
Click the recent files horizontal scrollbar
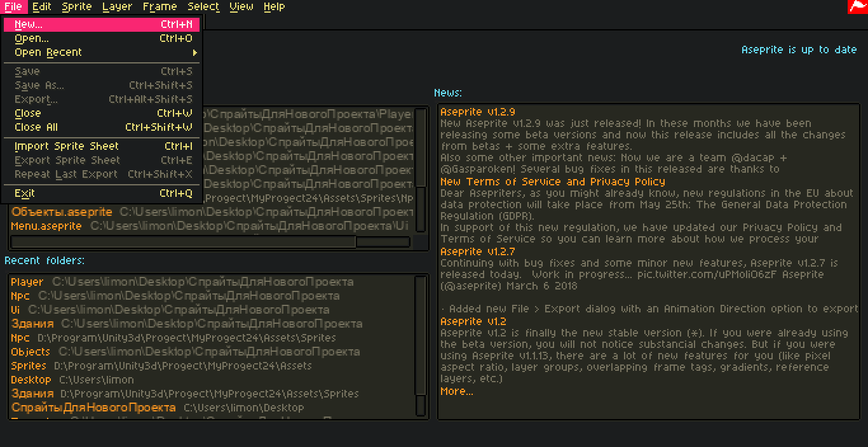184,242
